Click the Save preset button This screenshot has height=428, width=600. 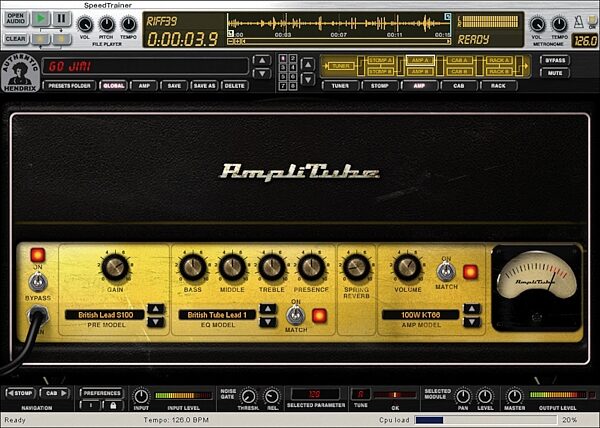coord(174,86)
